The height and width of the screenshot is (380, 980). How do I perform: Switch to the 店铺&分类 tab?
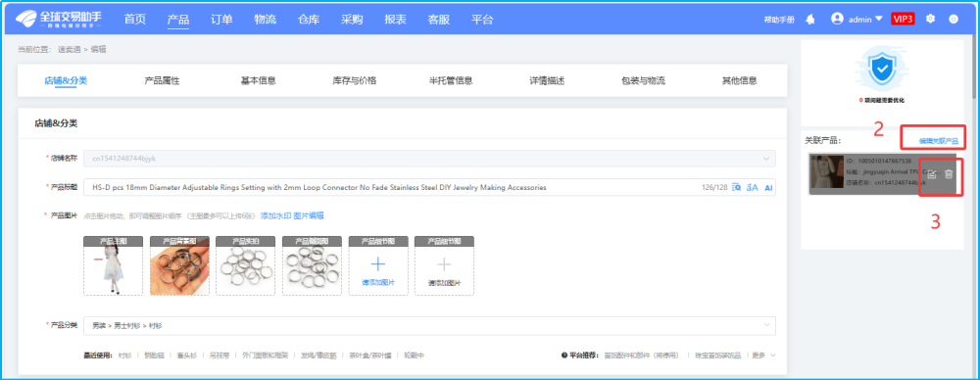[x=66, y=80]
